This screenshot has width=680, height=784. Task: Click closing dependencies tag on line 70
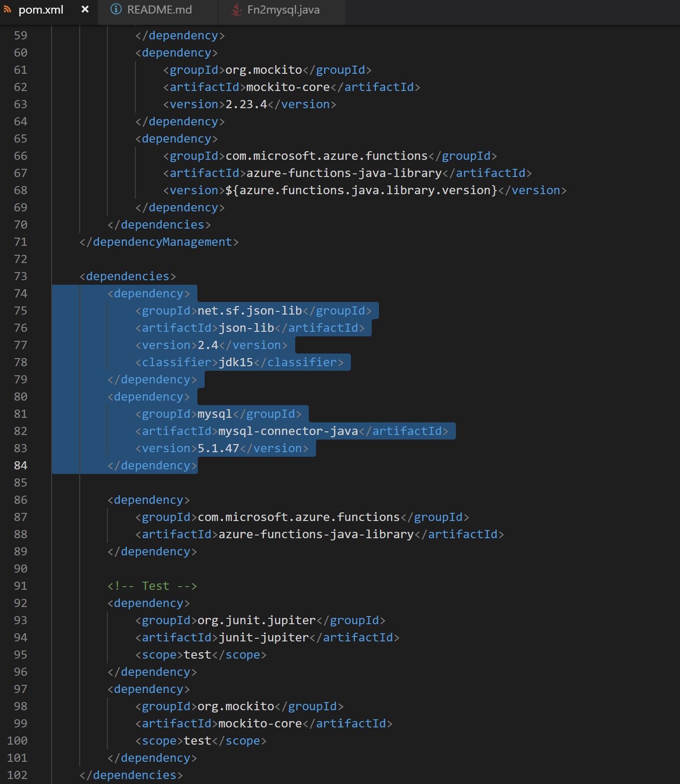tap(159, 225)
